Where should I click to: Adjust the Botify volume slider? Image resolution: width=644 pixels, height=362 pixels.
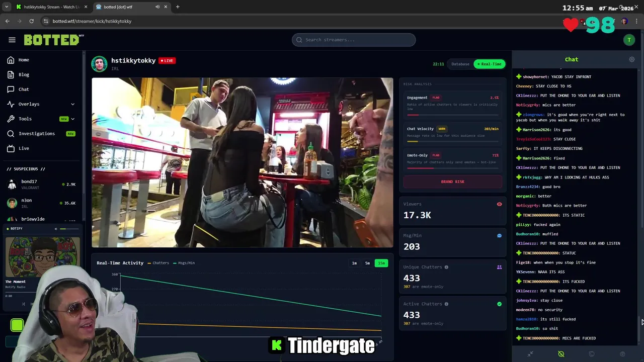point(69,229)
